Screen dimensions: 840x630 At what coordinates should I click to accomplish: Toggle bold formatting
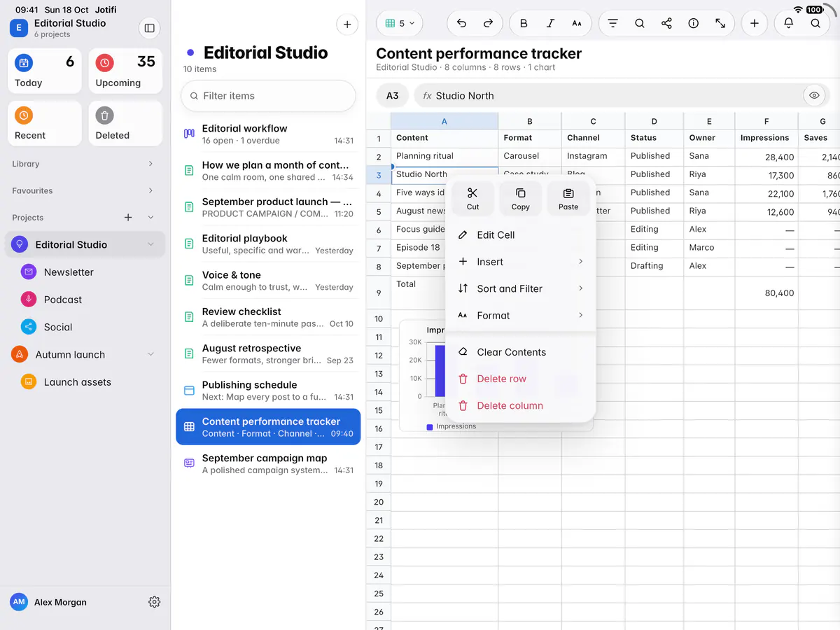[524, 23]
